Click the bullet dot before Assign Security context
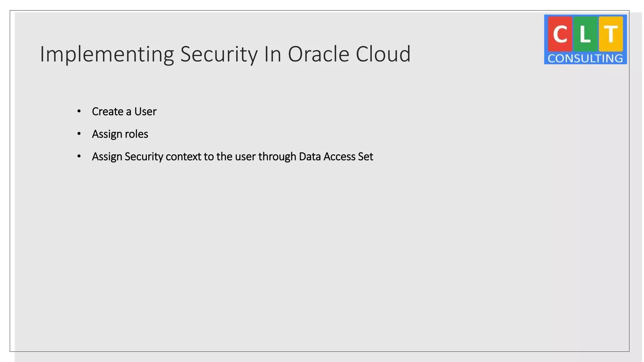The width and height of the screenshot is (644, 362). point(79,156)
